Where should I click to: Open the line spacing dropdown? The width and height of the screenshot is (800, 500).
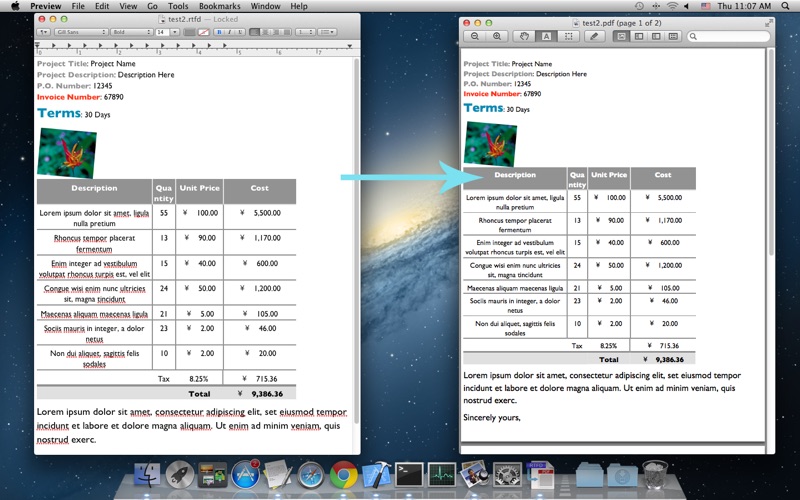305,32
